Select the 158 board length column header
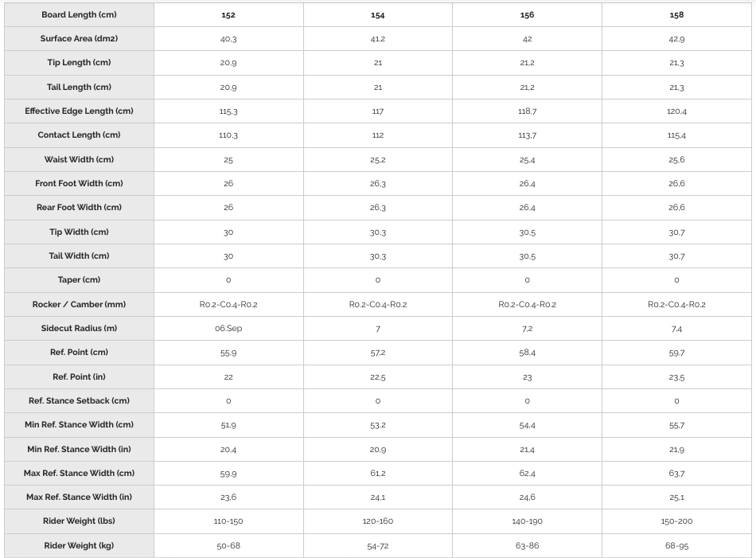The width and height of the screenshot is (756, 558). (676, 14)
